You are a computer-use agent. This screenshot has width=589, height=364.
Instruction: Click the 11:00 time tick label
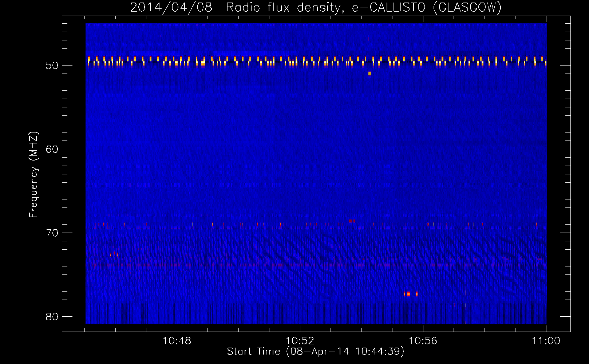click(x=546, y=341)
